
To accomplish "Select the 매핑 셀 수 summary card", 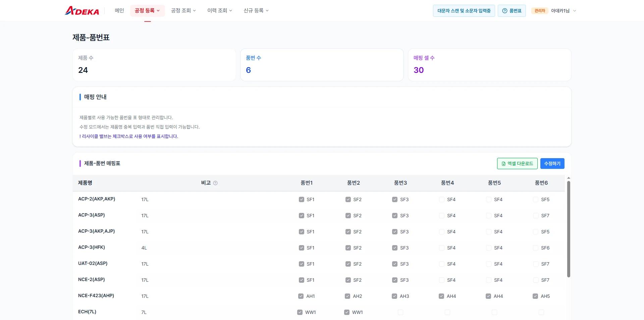I will coord(490,65).
